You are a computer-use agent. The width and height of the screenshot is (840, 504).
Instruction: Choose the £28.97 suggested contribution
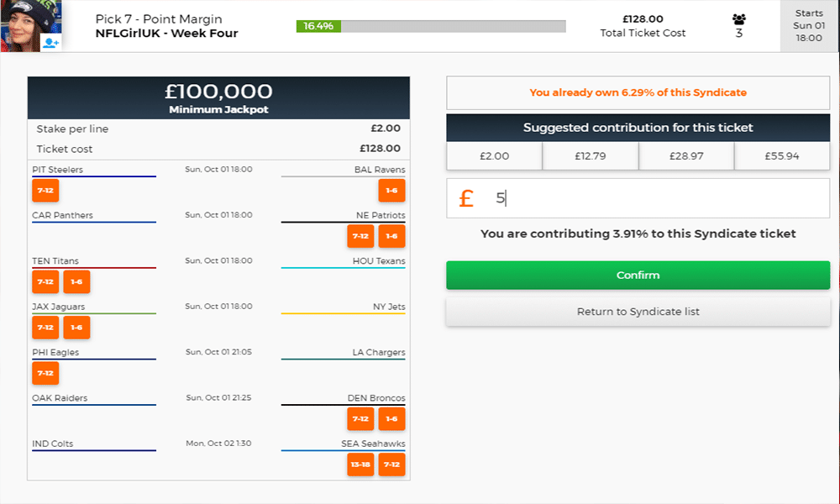(x=686, y=155)
